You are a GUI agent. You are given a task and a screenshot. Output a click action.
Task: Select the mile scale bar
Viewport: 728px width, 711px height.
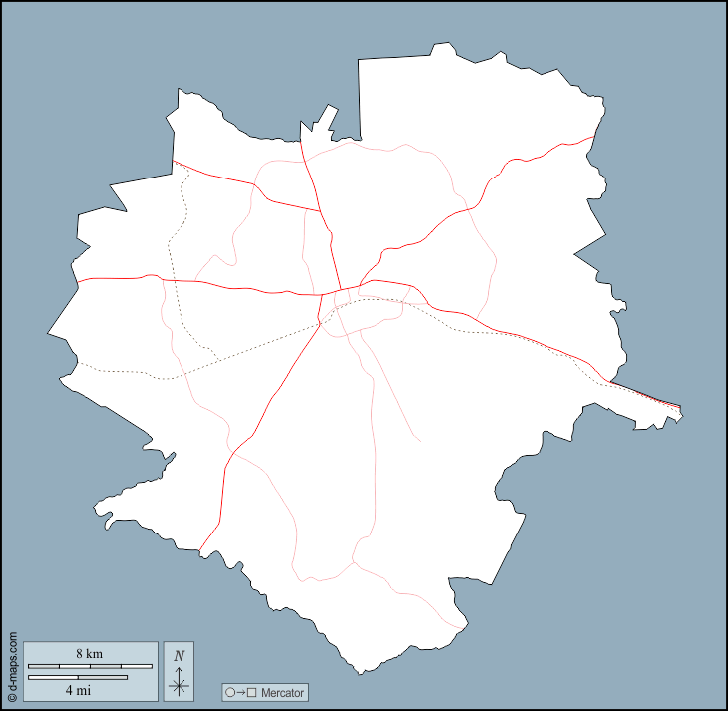tap(78, 677)
